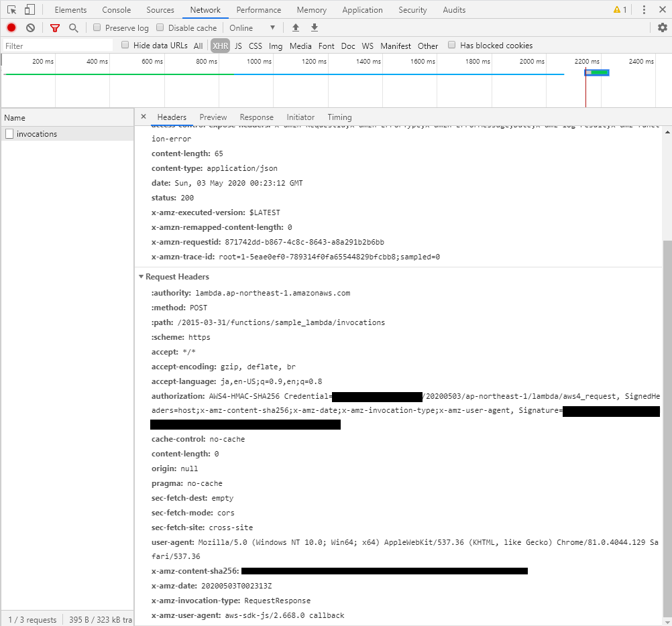Select the invocations request row
672x626 pixels.
pos(67,134)
